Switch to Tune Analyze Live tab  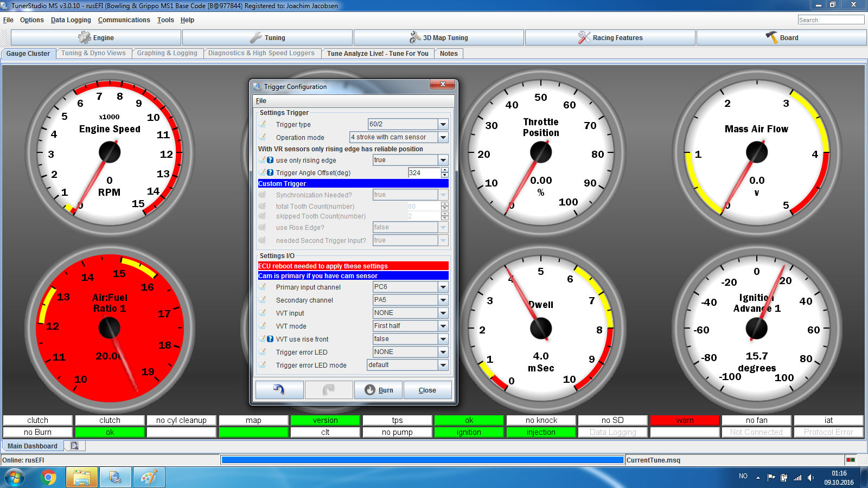point(378,53)
